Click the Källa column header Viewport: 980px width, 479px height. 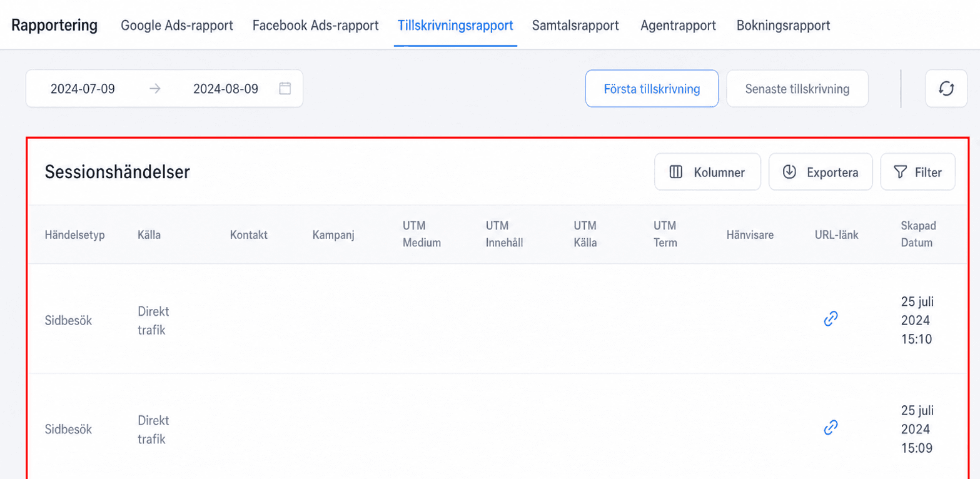pos(149,235)
